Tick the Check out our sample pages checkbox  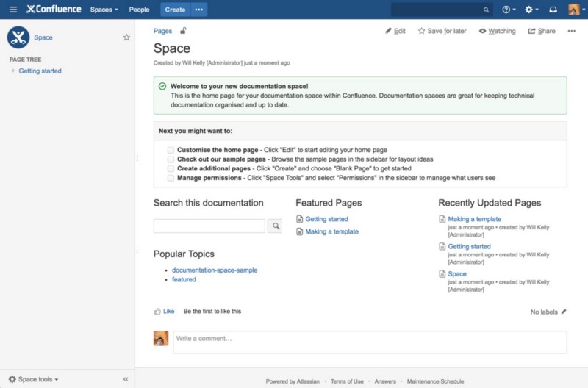(171, 159)
